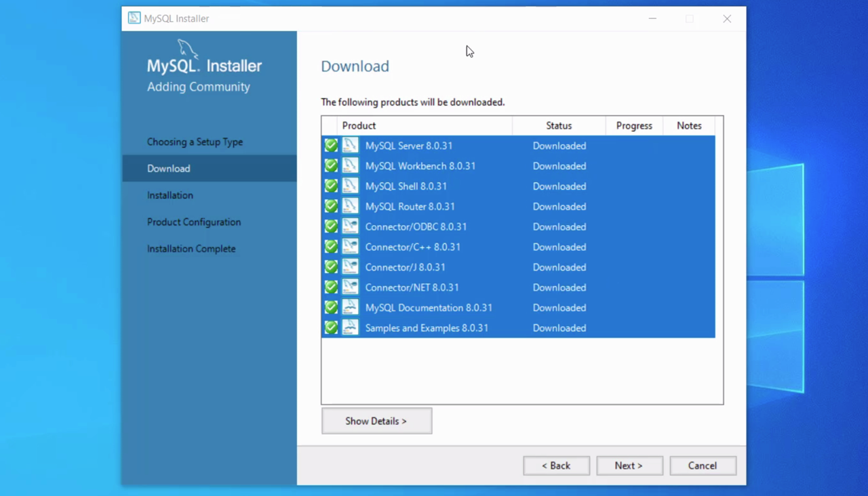Sort by the Product column header
Image resolution: width=868 pixels, height=496 pixels.
coord(359,126)
